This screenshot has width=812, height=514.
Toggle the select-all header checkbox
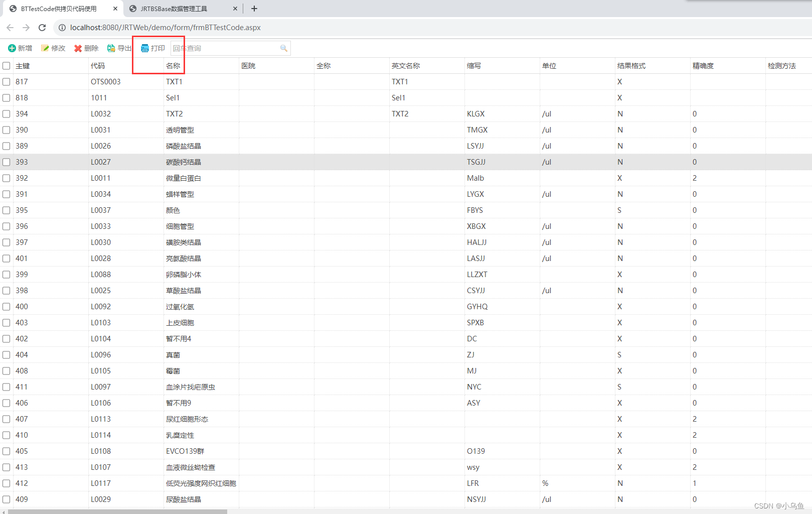(7, 66)
